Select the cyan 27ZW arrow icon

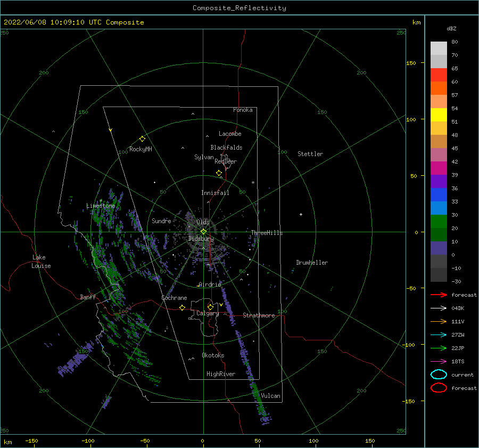click(x=439, y=335)
